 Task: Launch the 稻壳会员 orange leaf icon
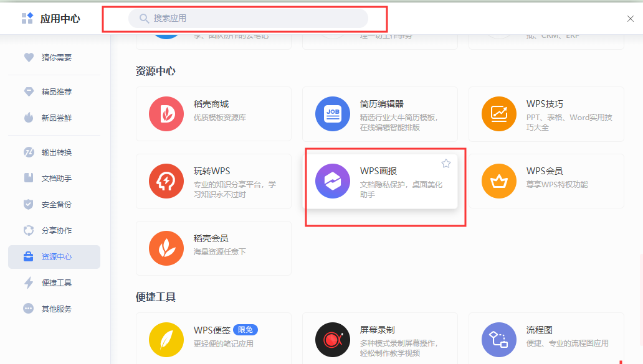pyautogui.click(x=166, y=248)
